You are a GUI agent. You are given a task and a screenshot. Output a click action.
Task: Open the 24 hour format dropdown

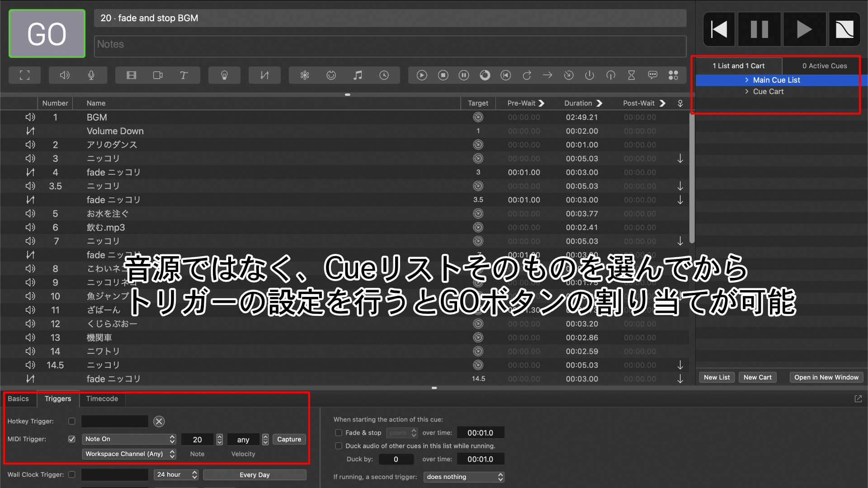coord(176,475)
